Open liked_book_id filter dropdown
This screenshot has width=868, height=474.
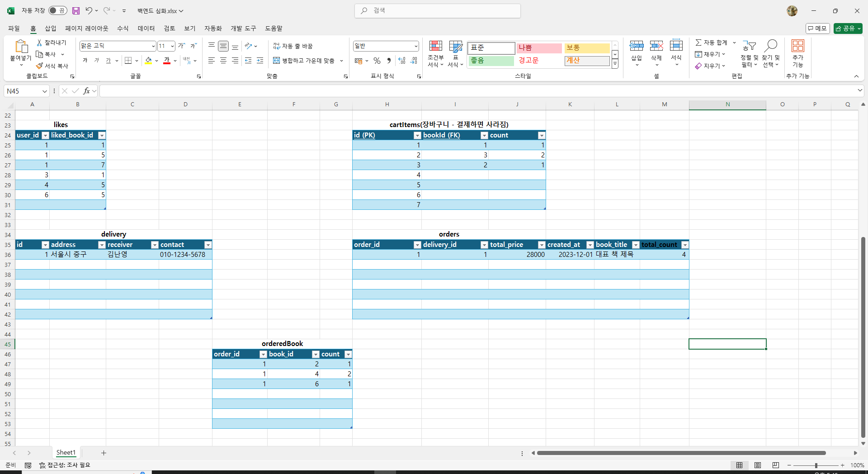[x=102, y=135]
